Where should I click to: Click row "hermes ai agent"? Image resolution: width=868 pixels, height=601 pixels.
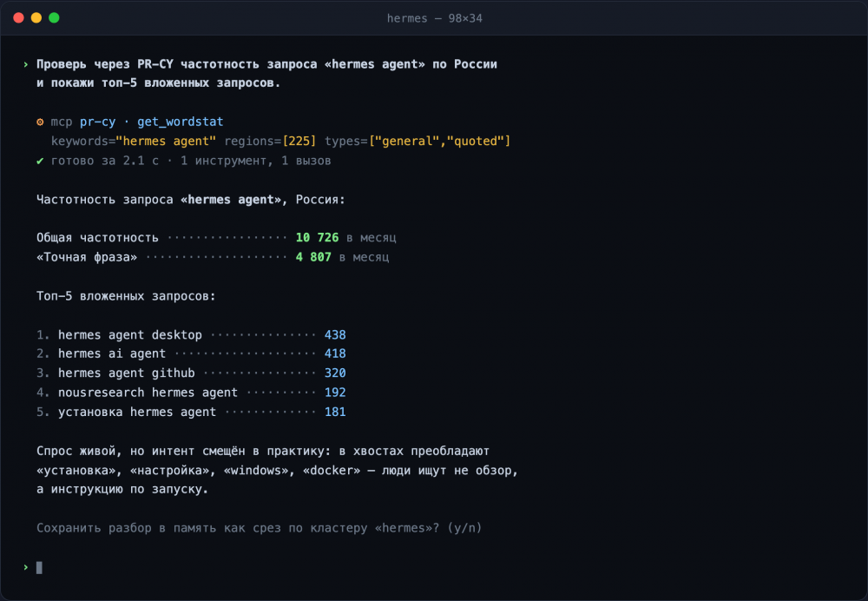point(191,353)
